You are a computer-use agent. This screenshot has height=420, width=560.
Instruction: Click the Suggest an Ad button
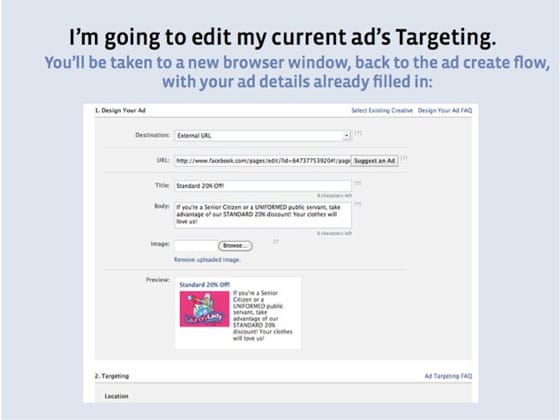[x=374, y=161]
